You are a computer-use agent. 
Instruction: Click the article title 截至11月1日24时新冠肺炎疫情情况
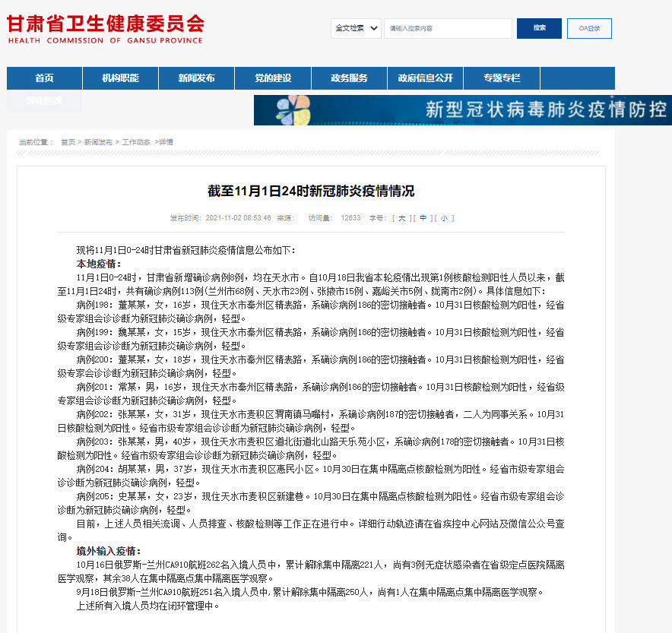311,191
